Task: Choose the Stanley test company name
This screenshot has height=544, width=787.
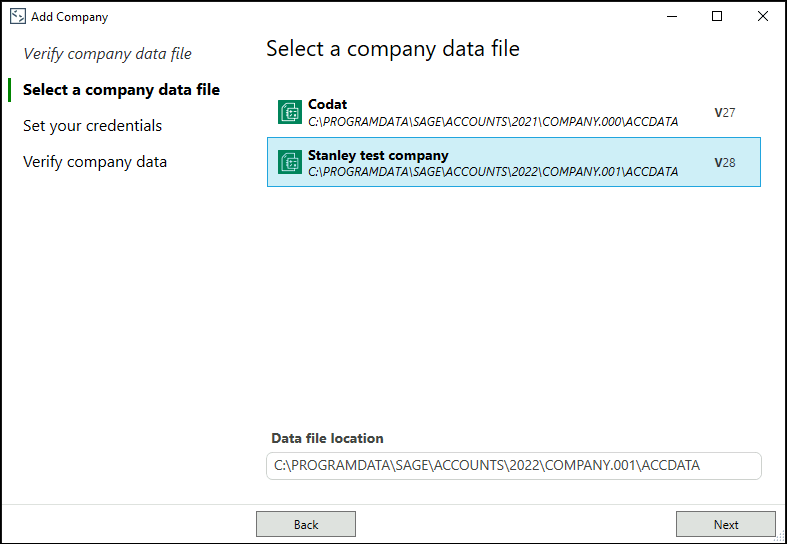Action: click(x=378, y=155)
